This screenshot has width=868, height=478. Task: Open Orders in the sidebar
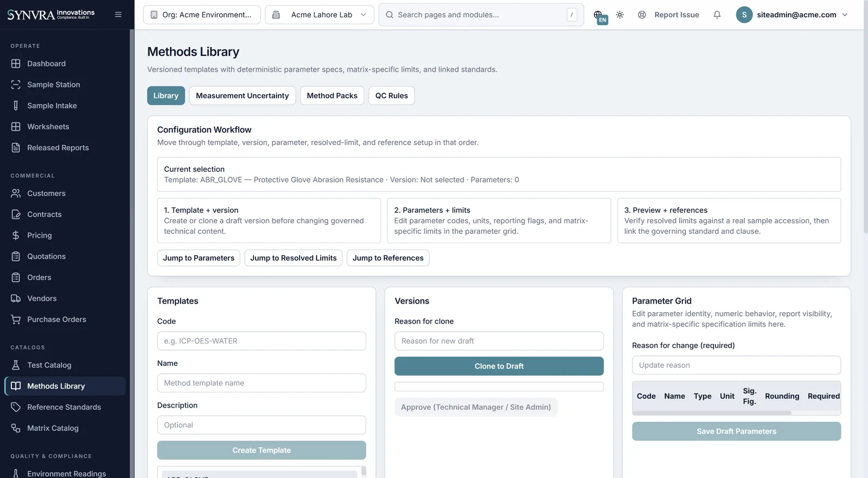coord(65,277)
